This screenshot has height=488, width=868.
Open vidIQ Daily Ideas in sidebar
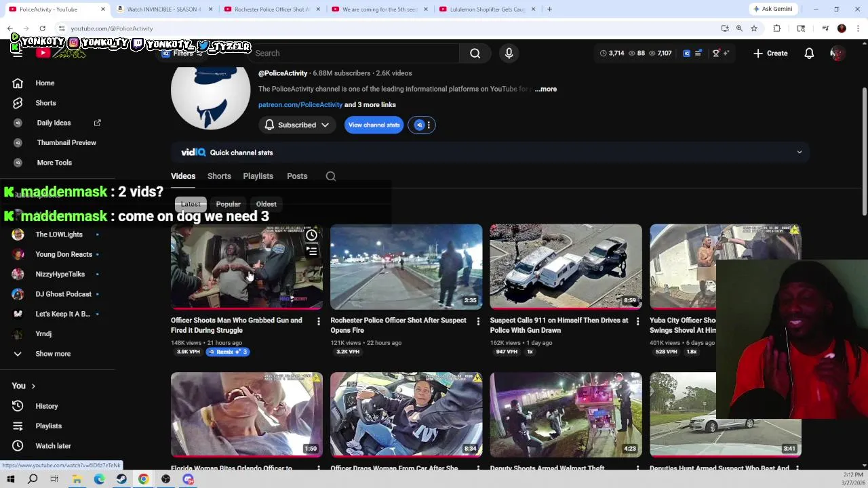[x=54, y=123]
